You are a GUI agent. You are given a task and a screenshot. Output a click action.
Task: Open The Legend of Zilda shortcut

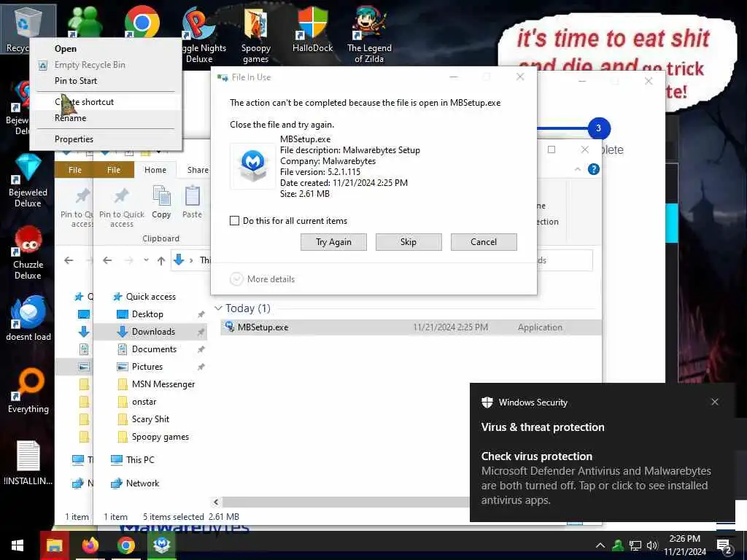pos(369,35)
